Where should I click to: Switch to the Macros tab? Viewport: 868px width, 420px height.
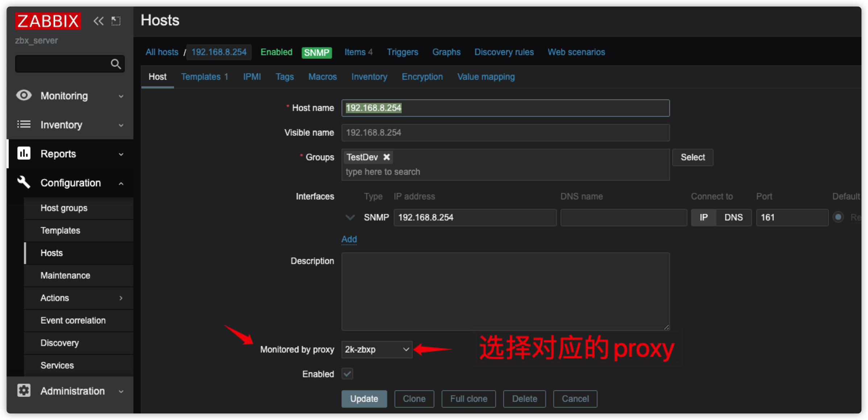click(322, 77)
